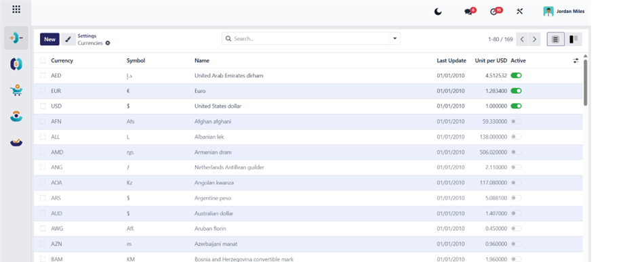This screenshot has height=262, width=644.
Task: Toggle dark mode moon icon
Action: [438, 12]
